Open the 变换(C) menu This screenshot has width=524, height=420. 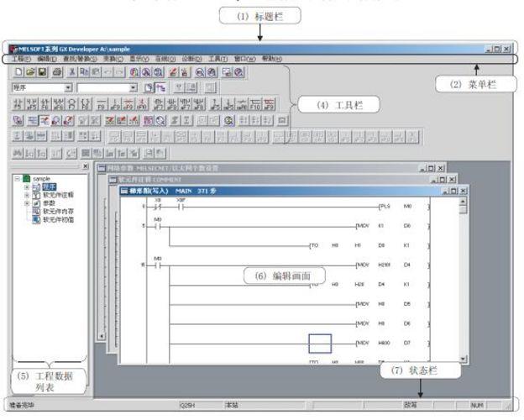[113, 59]
